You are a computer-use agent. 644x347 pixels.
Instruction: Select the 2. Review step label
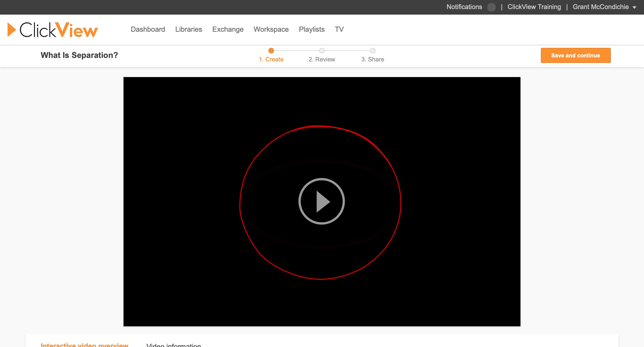coord(322,59)
